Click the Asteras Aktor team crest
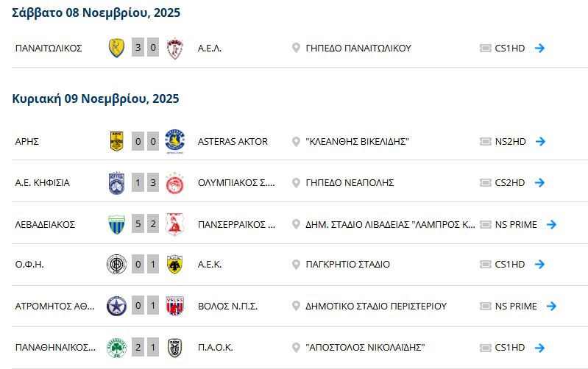 174,141
